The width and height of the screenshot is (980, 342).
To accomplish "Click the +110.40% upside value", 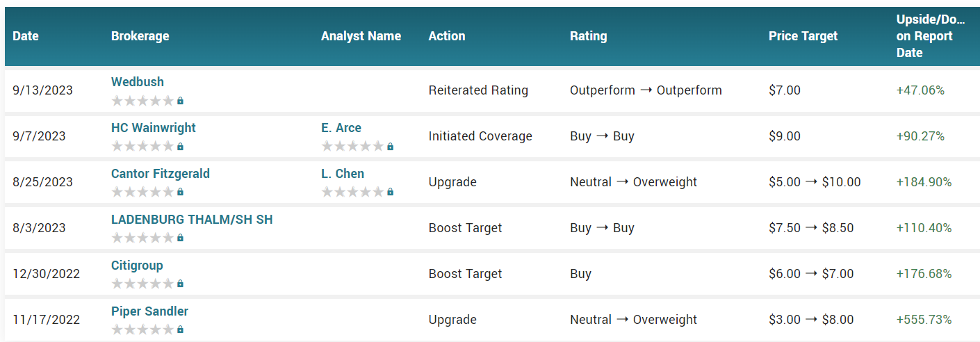I will (924, 228).
